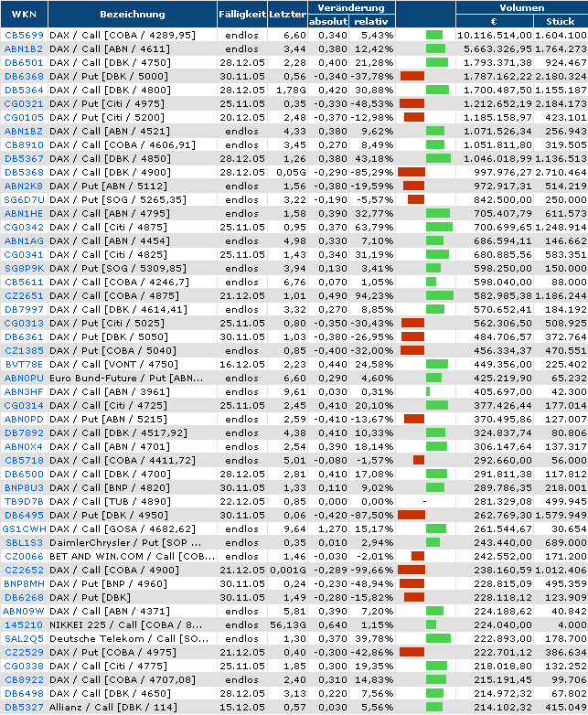Open WKN link CB8910
Screen dimensions: 588x715
[x=24, y=145]
